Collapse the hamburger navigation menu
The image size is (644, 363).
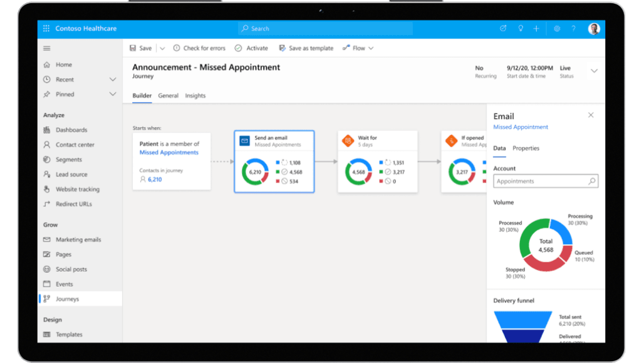click(46, 48)
